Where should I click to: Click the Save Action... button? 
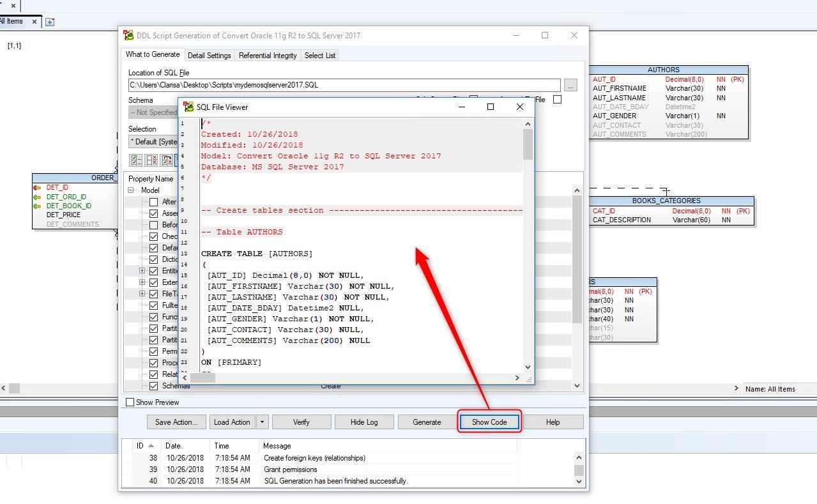[x=177, y=422]
